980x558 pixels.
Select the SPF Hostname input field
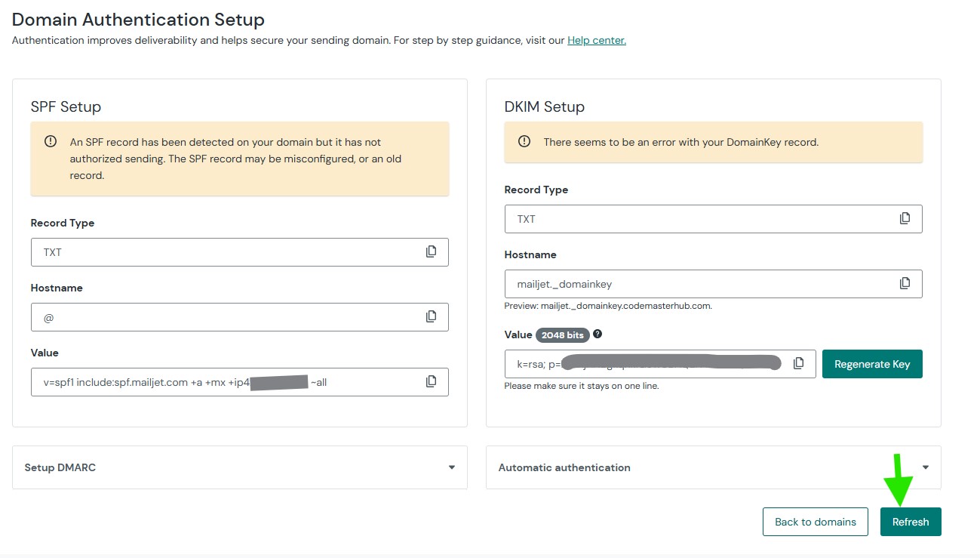point(226,317)
